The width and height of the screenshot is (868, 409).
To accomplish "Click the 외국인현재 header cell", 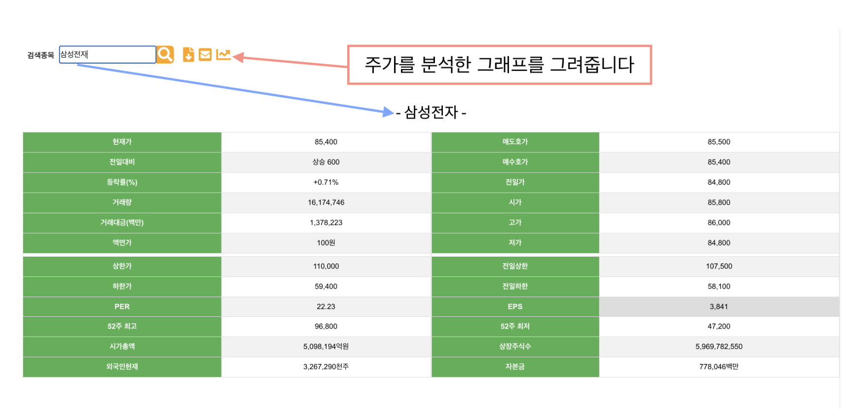I will 122,367.
